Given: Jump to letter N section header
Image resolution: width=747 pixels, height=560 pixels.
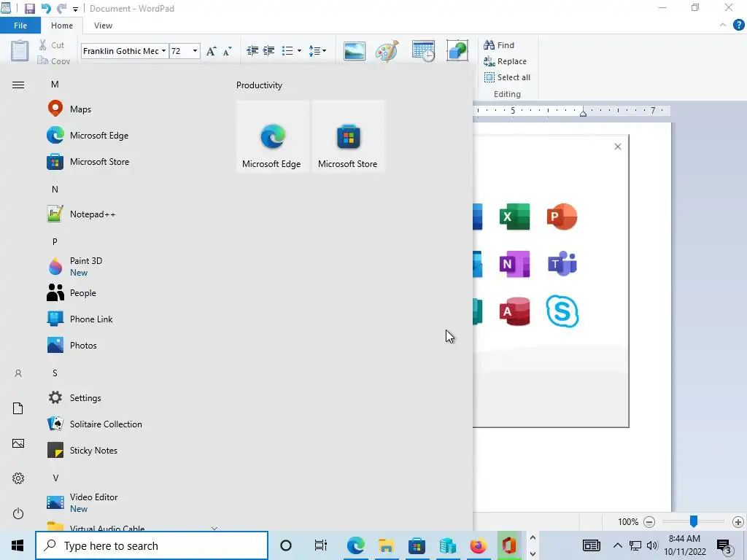Looking at the screenshot, I should point(55,189).
